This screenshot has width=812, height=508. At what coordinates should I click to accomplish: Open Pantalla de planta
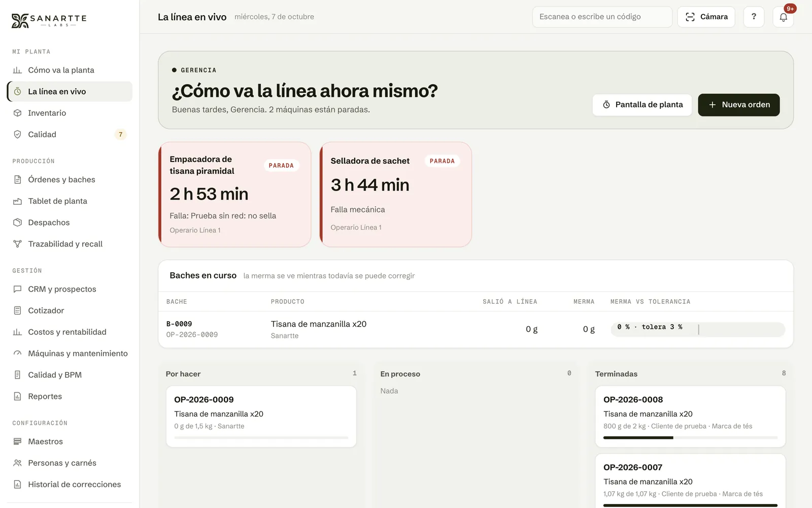[642, 105]
